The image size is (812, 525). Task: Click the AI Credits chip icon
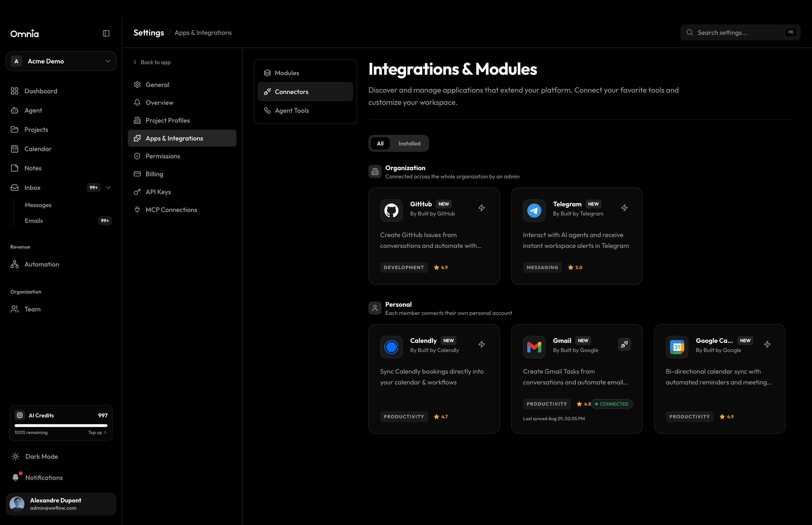click(20, 415)
